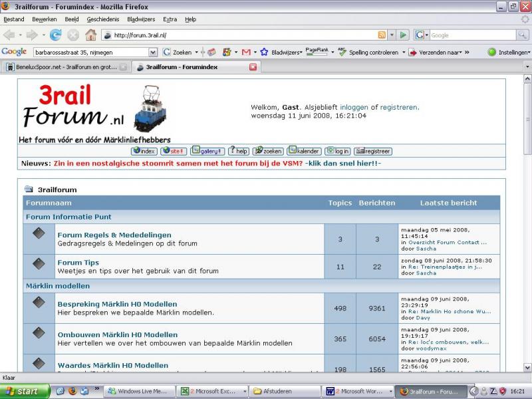Click the Firefox reload page button
Screen dimensions: 532x399
click(56, 35)
